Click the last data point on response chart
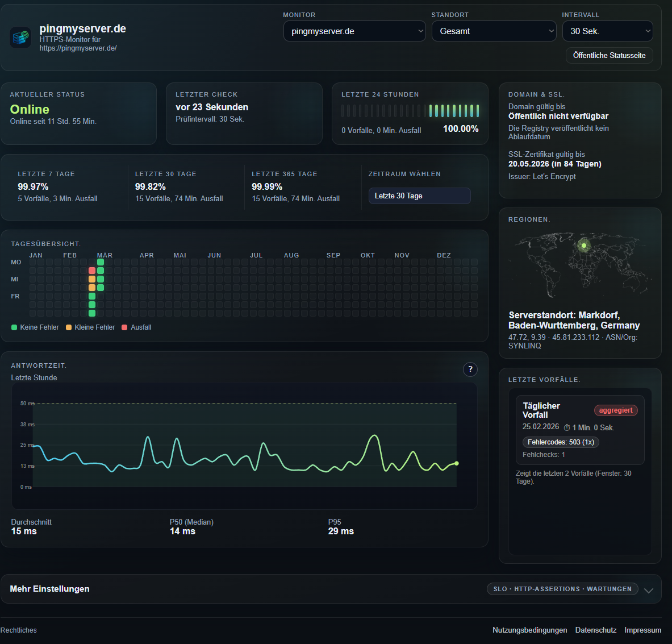Image resolution: width=672 pixels, height=644 pixels. (x=456, y=463)
